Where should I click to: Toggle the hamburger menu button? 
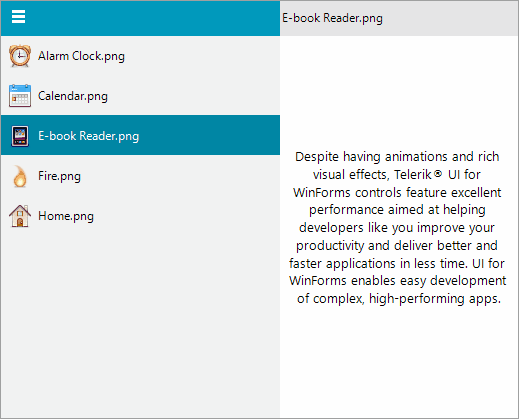[x=18, y=17]
